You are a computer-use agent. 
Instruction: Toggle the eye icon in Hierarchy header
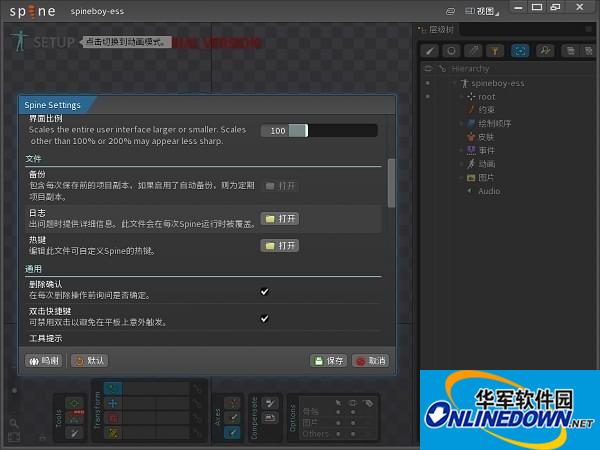pos(428,68)
